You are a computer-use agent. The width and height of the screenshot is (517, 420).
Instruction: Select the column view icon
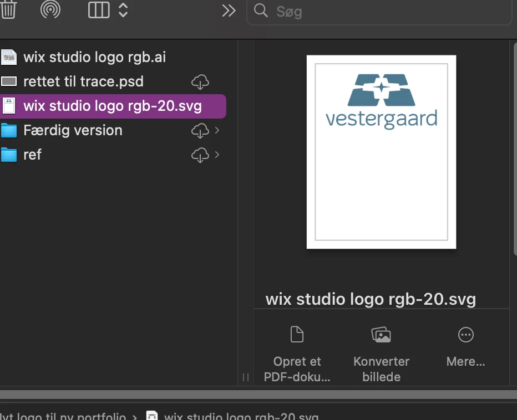99,10
